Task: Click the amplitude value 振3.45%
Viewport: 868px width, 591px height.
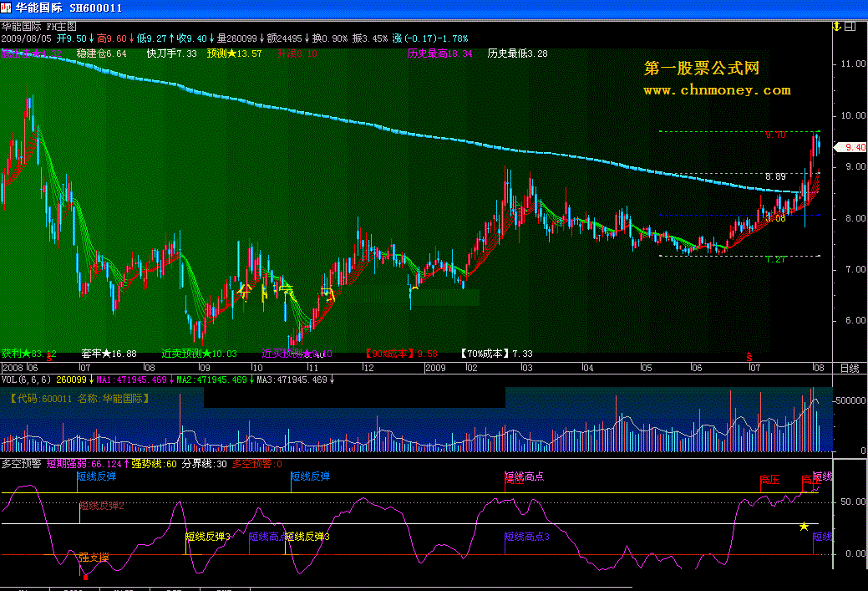Action: point(370,38)
